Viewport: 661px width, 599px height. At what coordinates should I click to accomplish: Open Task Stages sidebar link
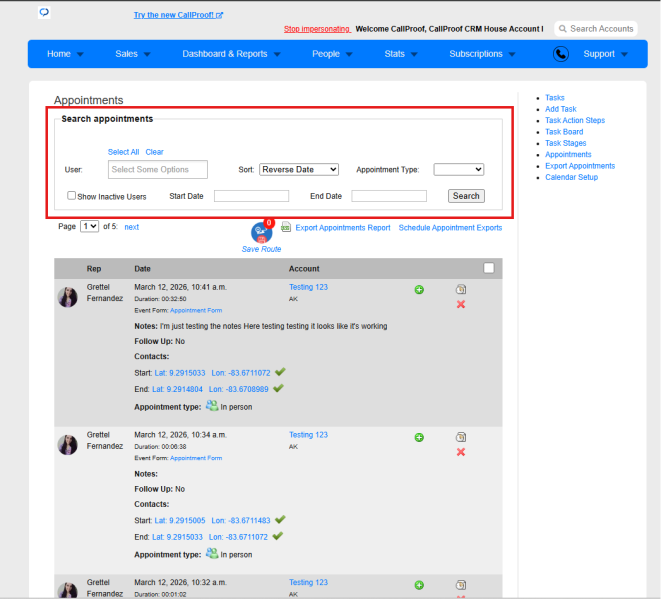pyautogui.click(x=565, y=143)
